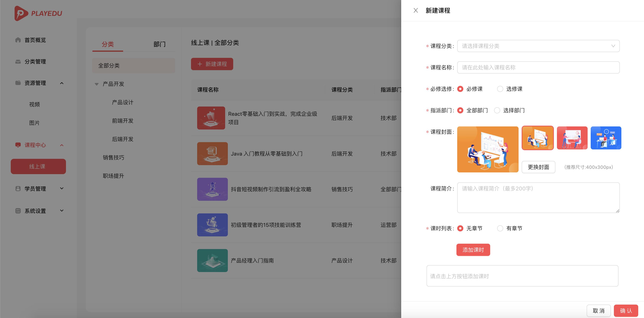Click the 分类管理 sidebar icon
Image resolution: width=644 pixels, height=318 pixels.
pos(18,61)
